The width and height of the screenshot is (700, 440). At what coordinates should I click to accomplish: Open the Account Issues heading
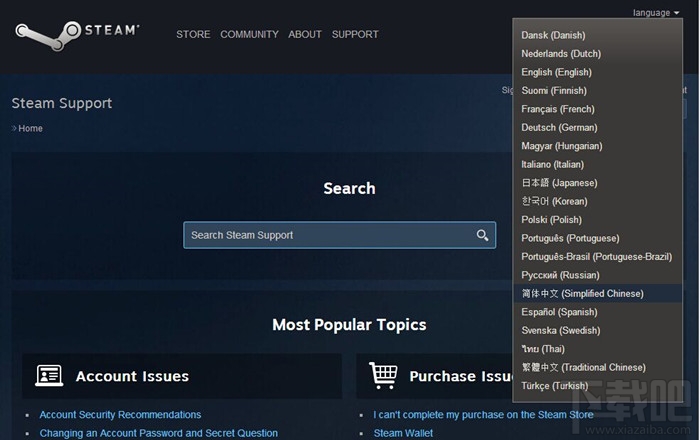(x=132, y=376)
